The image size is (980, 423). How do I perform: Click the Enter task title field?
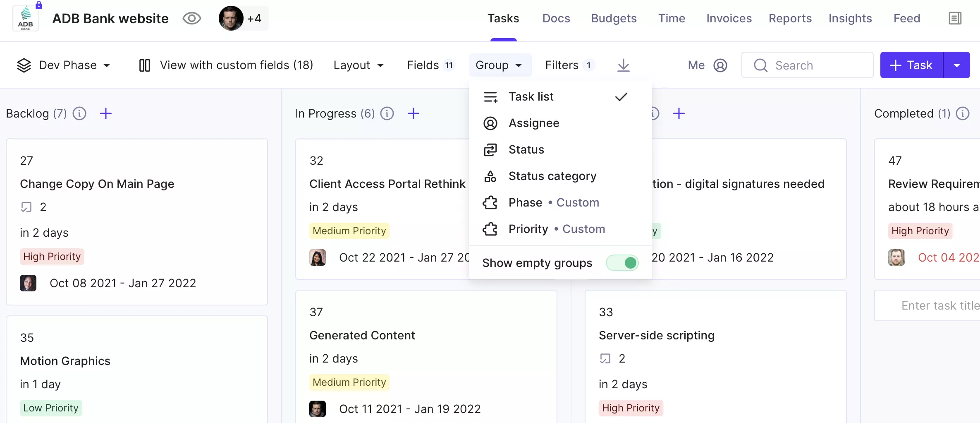click(927, 305)
